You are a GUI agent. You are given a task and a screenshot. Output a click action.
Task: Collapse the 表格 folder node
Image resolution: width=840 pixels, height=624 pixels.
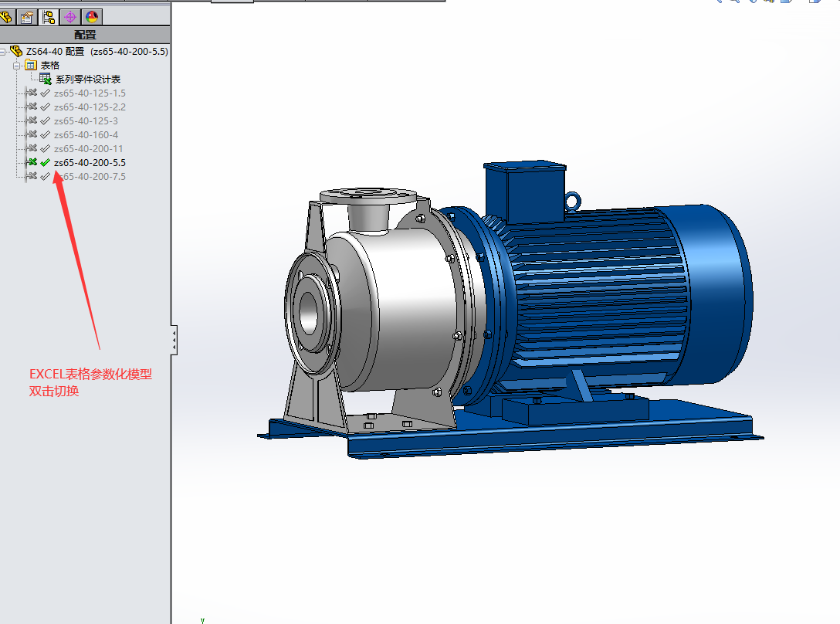coord(17,66)
